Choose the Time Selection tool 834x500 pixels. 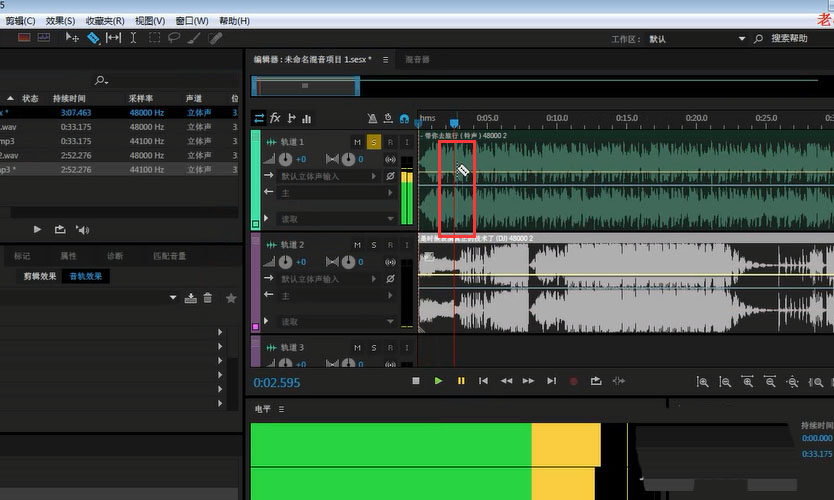tap(133, 38)
